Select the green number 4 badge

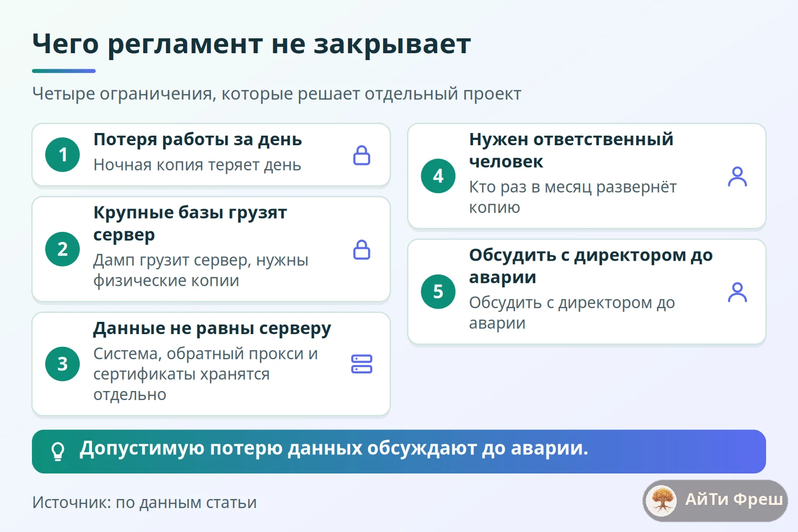(x=438, y=176)
